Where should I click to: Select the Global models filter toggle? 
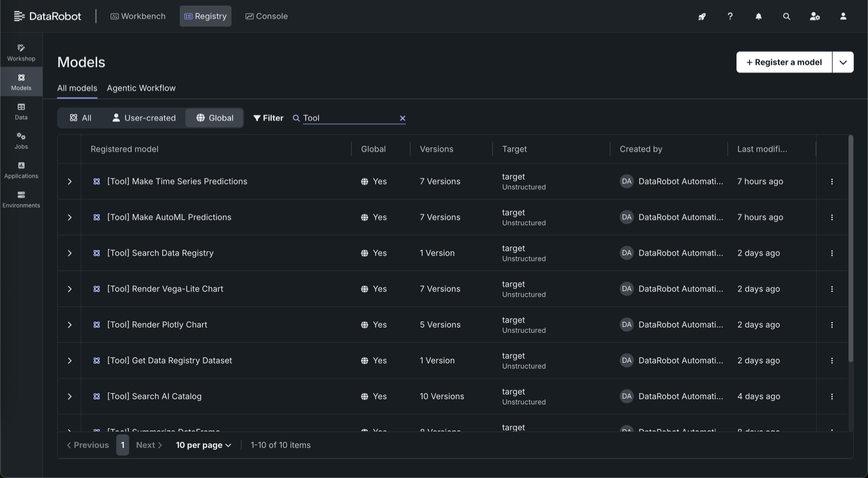pyautogui.click(x=214, y=118)
